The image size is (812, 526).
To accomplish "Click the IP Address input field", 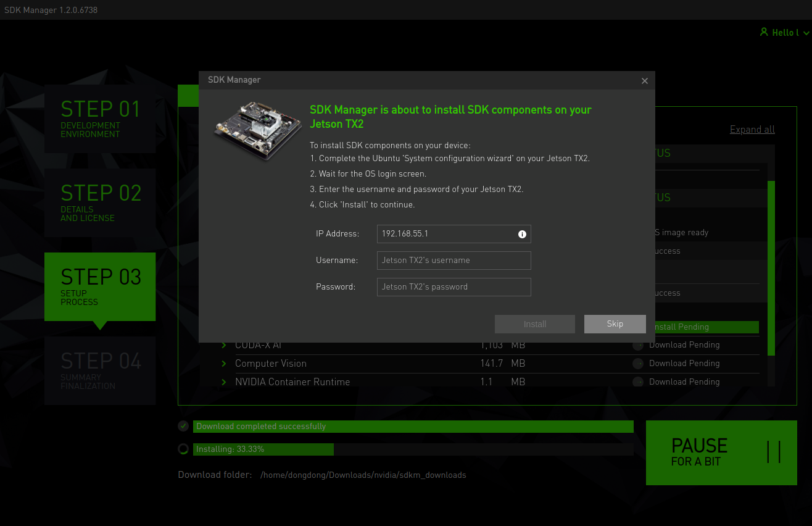I will tap(454, 234).
